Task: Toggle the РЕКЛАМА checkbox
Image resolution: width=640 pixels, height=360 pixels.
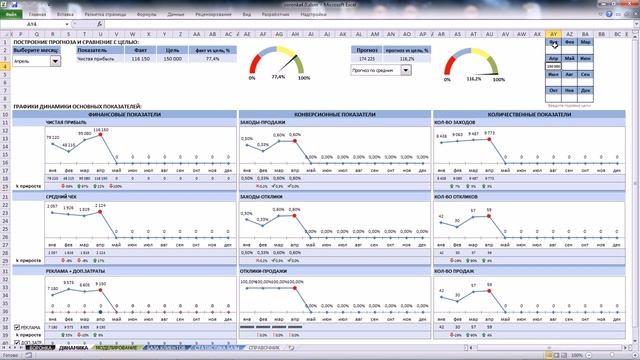Action: coord(17,327)
